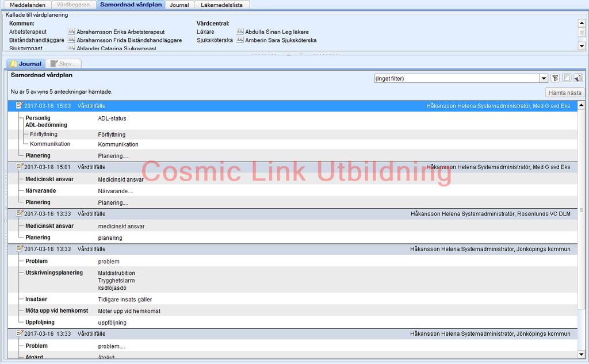Click the (Inget filter) combo box field

[461, 79]
